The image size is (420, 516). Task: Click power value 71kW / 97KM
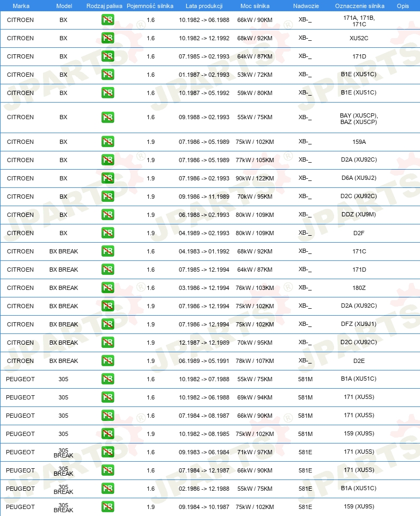pos(255,452)
